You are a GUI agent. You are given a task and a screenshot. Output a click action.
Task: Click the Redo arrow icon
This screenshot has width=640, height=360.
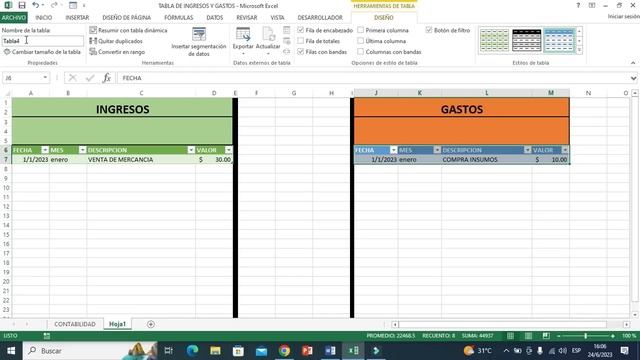point(54,5)
